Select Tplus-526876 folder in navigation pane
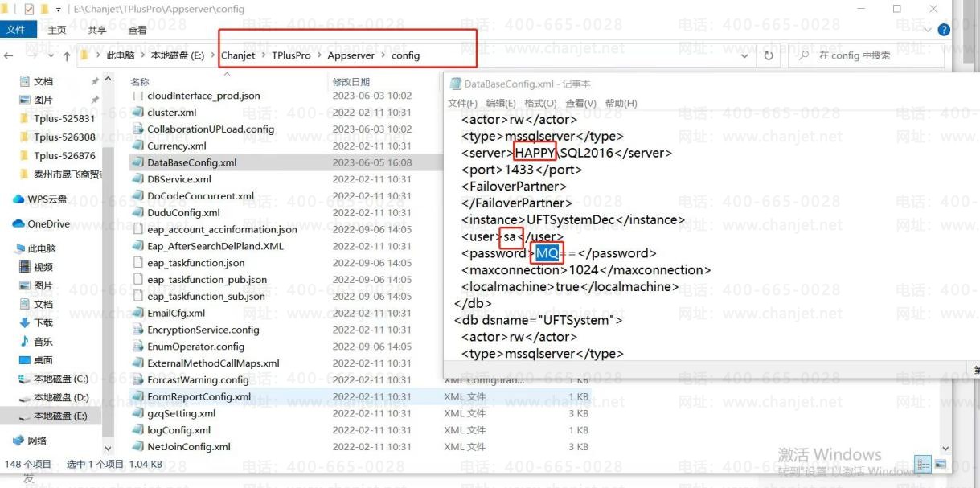 (x=64, y=156)
